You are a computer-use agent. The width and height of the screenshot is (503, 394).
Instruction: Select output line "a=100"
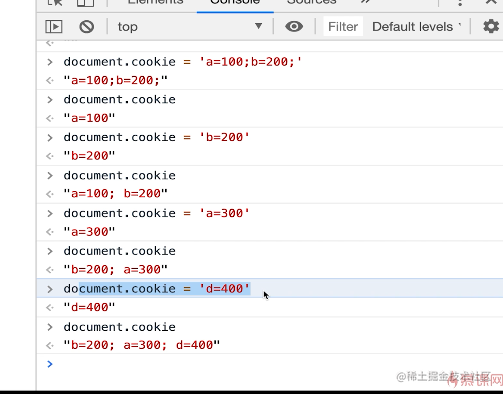point(89,118)
